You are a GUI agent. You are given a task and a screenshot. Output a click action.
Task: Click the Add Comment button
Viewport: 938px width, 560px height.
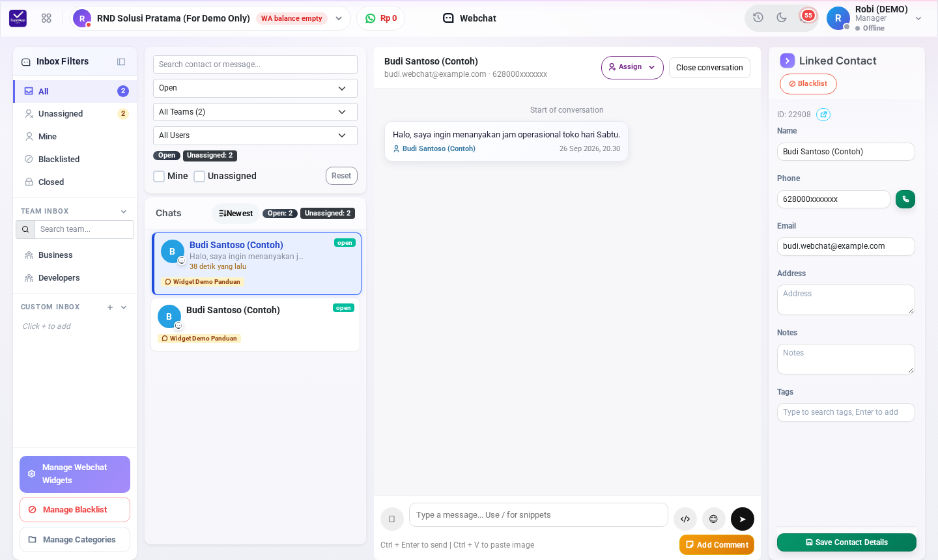click(717, 545)
